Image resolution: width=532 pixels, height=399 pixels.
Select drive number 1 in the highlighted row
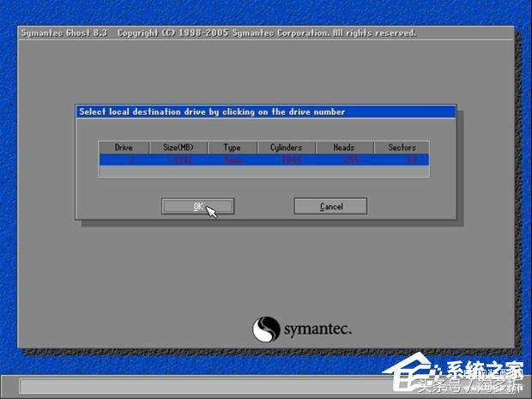(132, 160)
